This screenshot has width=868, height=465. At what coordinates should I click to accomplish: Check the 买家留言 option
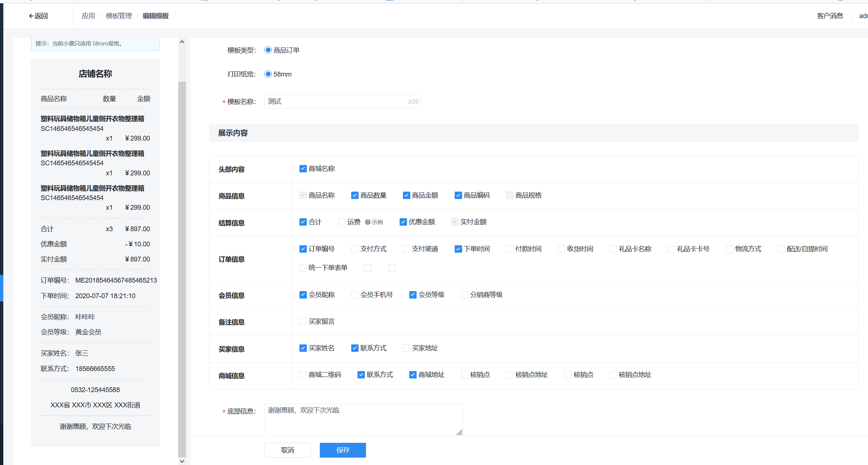pyautogui.click(x=303, y=321)
